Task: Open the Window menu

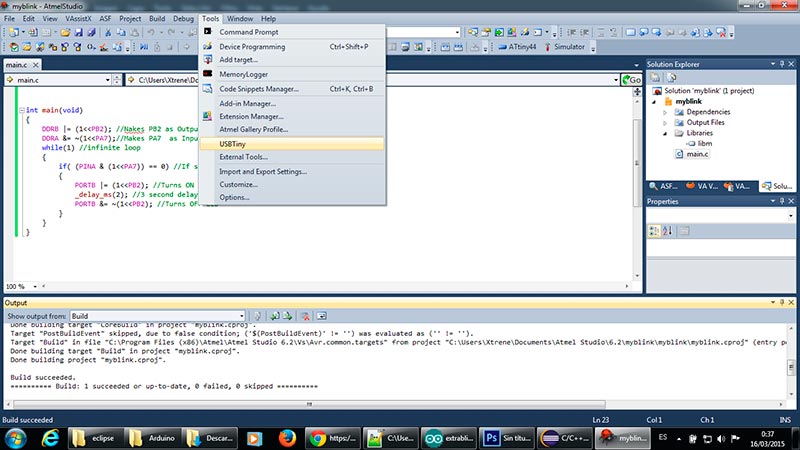Action: (240, 18)
